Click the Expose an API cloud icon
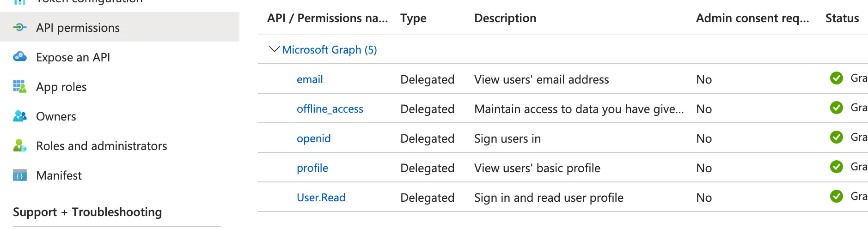Image resolution: width=868 pixels, height=229 pixels. tap(20, 57)
